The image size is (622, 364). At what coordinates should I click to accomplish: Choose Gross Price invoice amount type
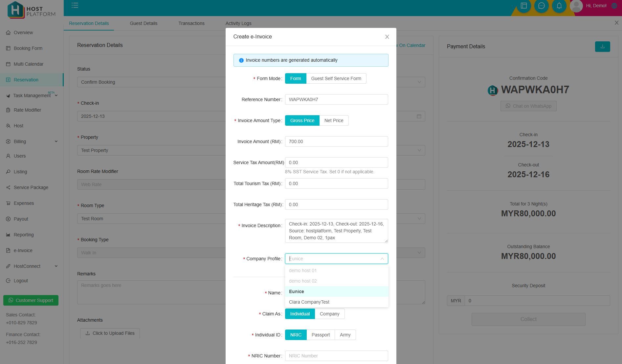[x=302, y=120]
